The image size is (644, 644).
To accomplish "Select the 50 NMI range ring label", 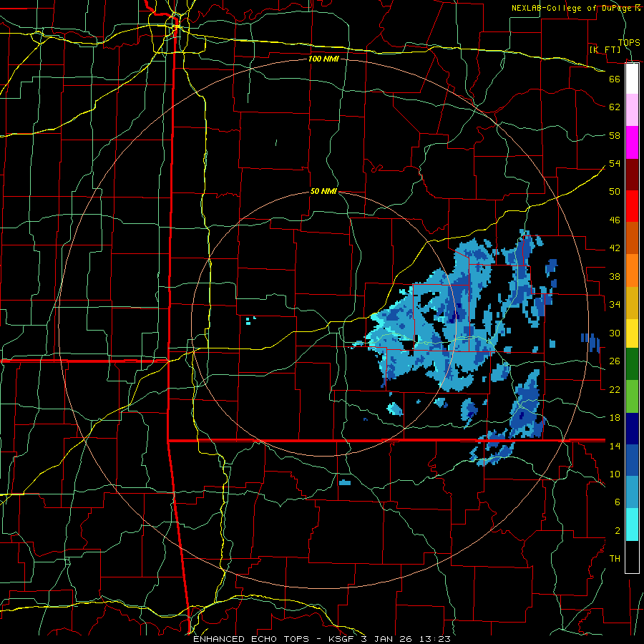I will (x=323, y=191).
